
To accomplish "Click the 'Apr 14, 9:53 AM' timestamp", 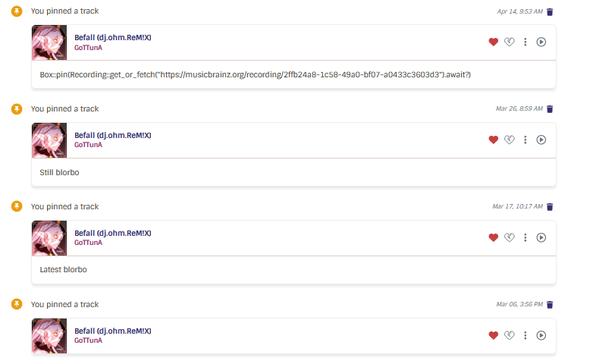I will coord(519,11).
